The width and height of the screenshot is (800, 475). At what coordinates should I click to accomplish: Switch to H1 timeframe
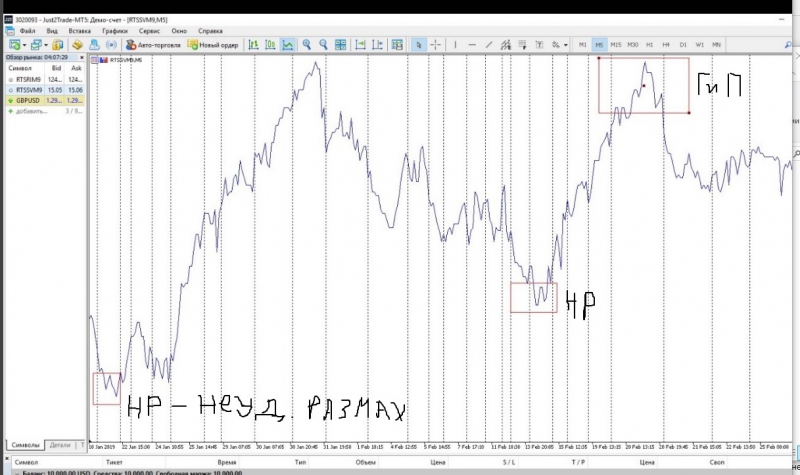(x=649, y=45)
